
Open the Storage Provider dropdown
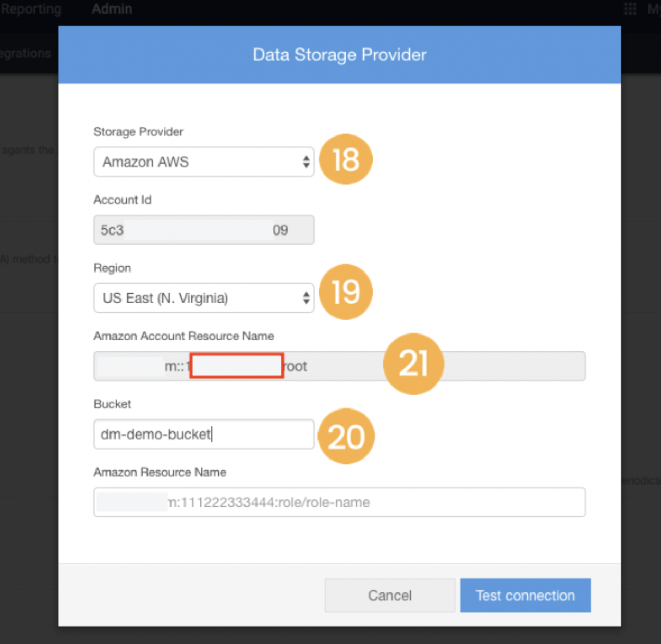(x=204, y=162)
